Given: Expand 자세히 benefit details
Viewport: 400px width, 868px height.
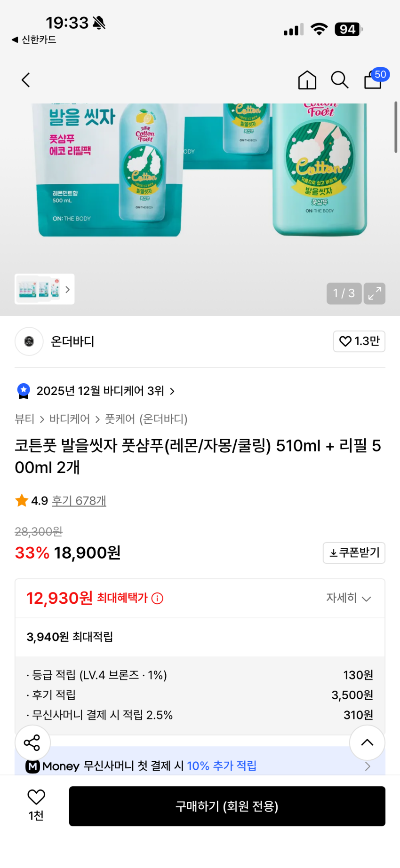Looking at the screenshot, I should pyautogui.click(x=349, y=598).
